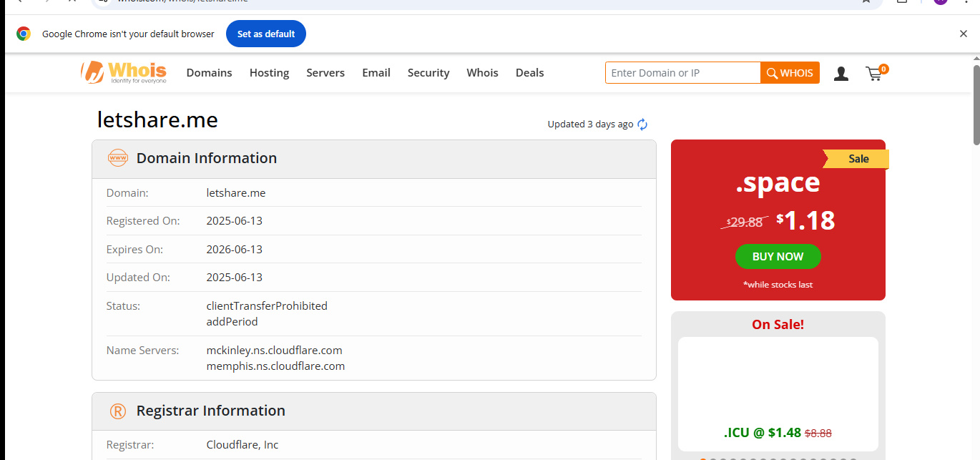The width and height of the screenshot is (980, 460).
Task: Click the Registered On date 2025-06-13
Action: 235,221
